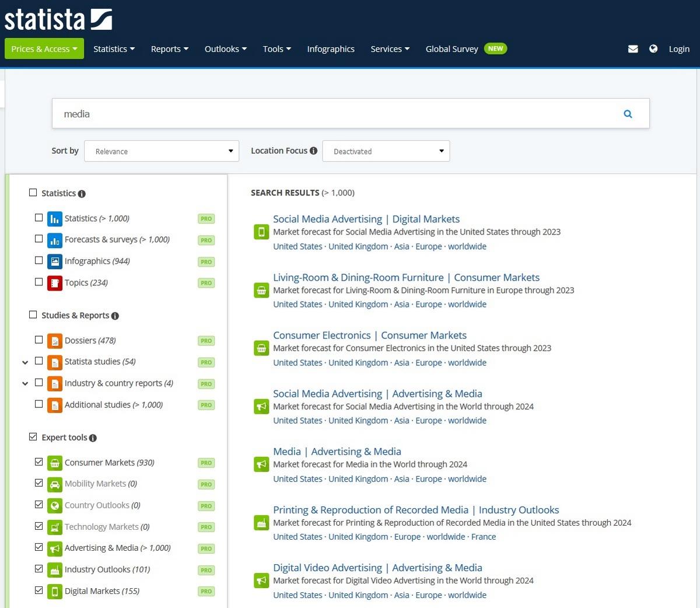700x608 pixels.
Task: Open the Sort by Relevance dropdown
Action: (x=162, y=151)
